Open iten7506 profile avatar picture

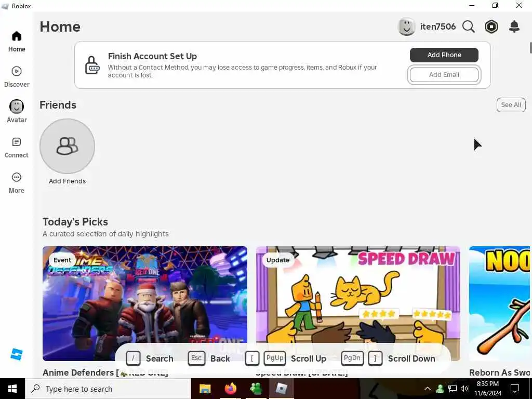pyautogui.click(x=406, y=26)
